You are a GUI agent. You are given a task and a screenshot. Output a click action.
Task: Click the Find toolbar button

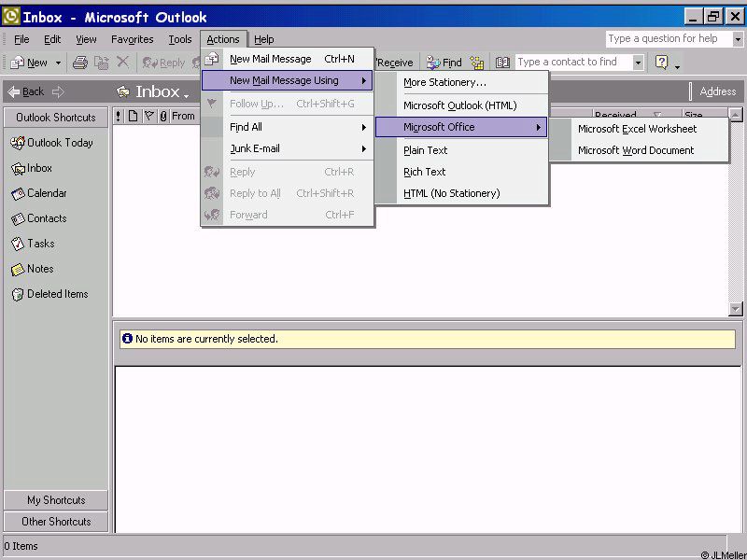[444, 63]
